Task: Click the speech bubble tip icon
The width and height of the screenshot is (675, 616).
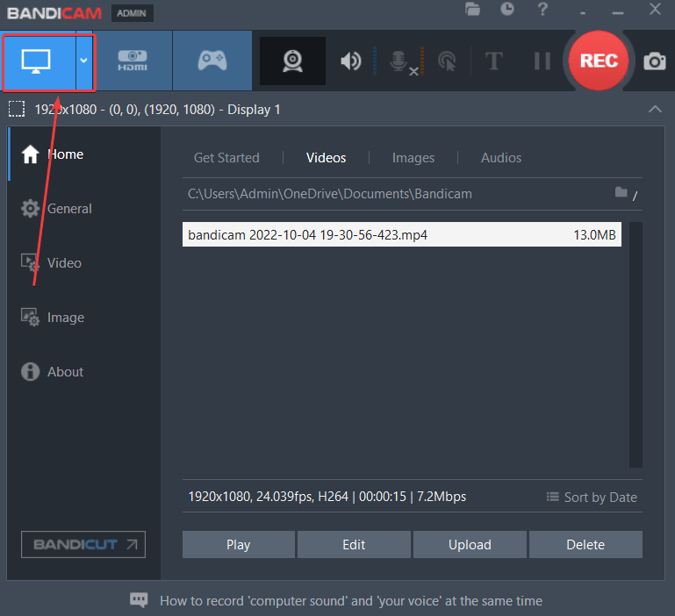Action: click(139, 599)
